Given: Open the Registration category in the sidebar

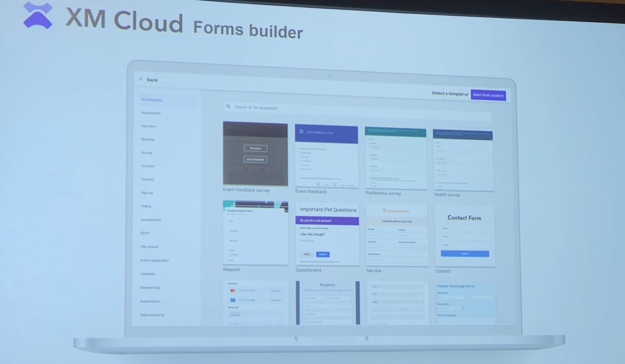Looking at the screenshot, I should tap(150, 113).
